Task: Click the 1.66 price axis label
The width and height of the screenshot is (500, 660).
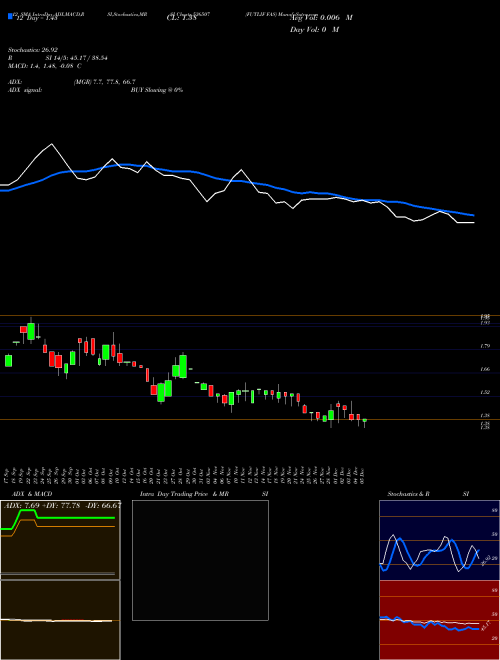Action: click(x=485, y=369)
